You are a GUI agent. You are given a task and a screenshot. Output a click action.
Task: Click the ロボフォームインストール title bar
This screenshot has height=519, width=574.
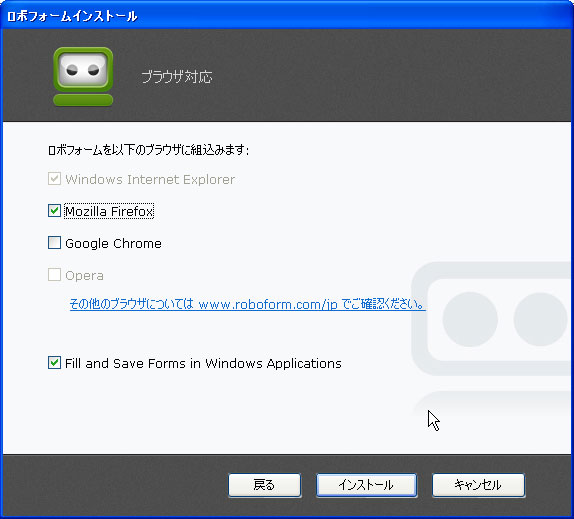[x=287, y=15]
